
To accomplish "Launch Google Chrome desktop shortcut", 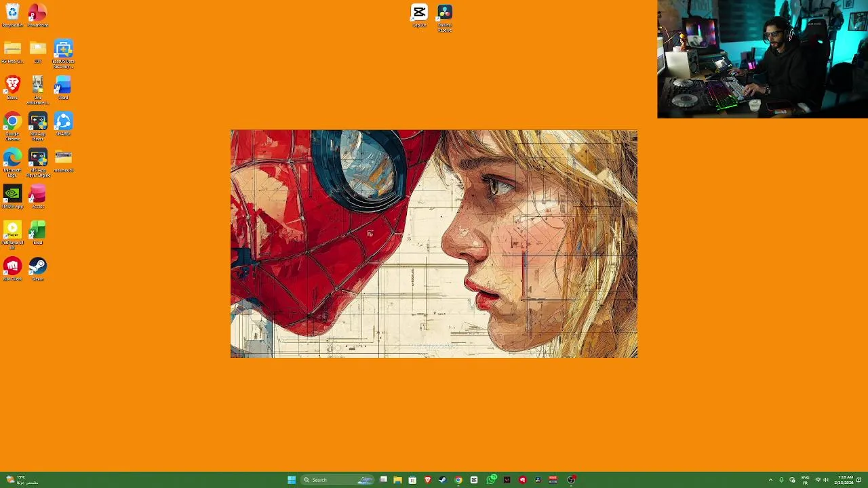I will [12, 126].
